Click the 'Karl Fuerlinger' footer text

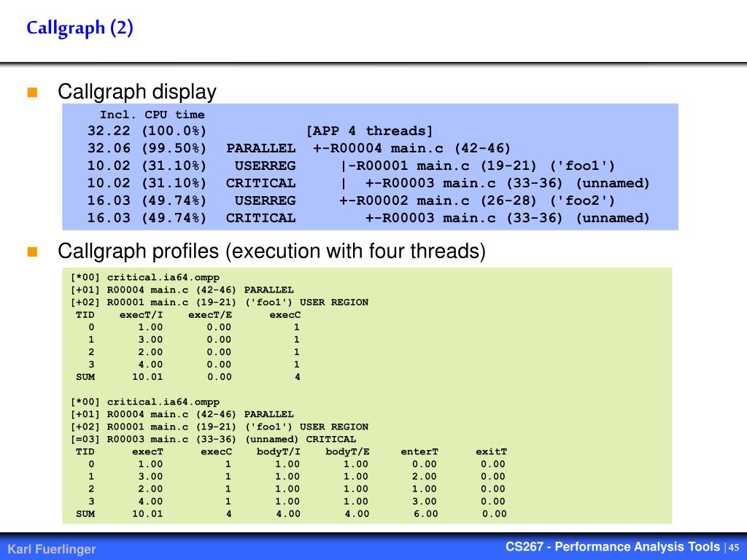[52, 549]
